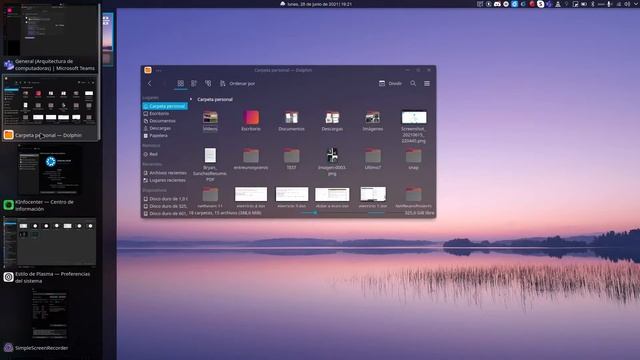Screen dimensions: 640x360
Task: Switch to SimpleScreenRecorder window thumbnail
Action: tap(49, 314)
